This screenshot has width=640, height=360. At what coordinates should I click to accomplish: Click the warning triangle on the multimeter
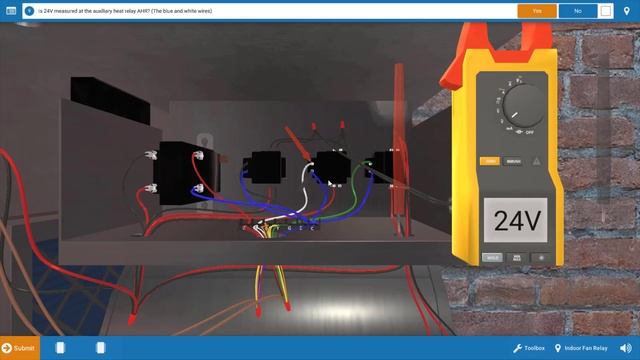tap(536, 161)
